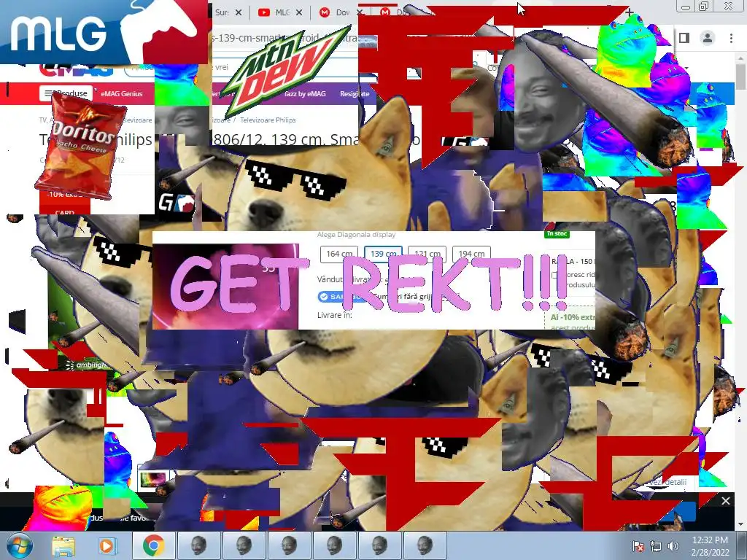
Task: Switch to the YouTube 'MLG' tab
Action: [x=279, y=12]
